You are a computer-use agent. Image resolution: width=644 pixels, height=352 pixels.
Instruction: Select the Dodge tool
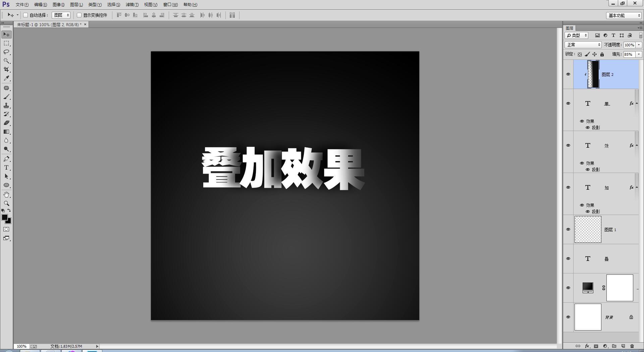6,149
